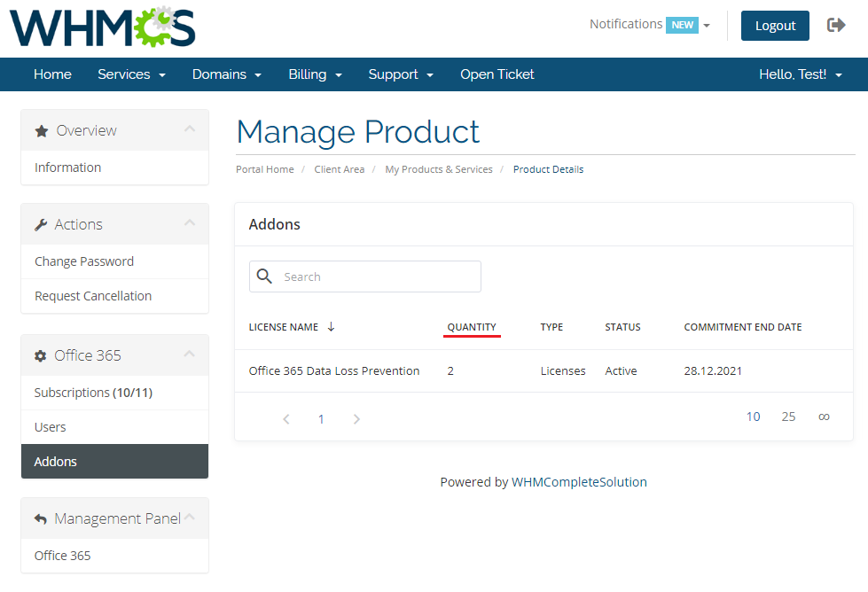The height and width of the screenshot is (592, 868).
Task: Click the NEW badge beside Notifications
Action: (682, 25)
